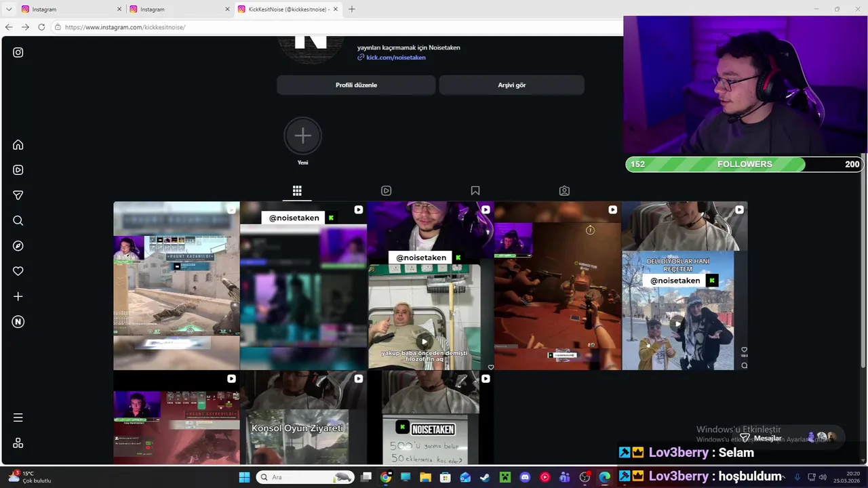Close the second Instagram browser tab
Viewport: 868px width, 488px height.
coord(227,9)
